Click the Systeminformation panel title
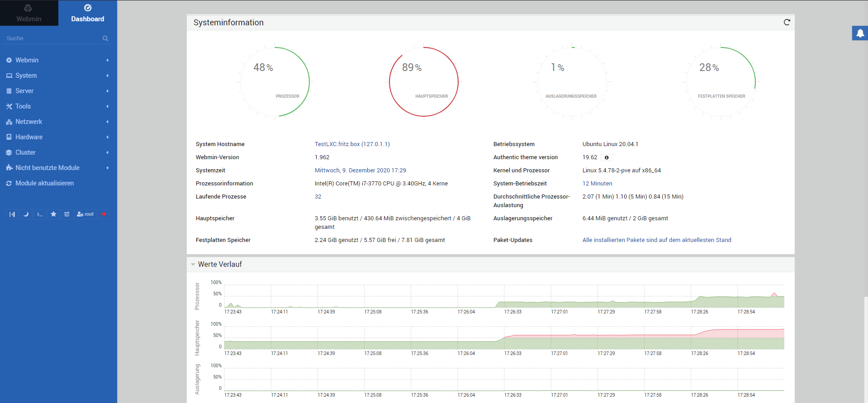The image size is (868, 403). [228, 23]
